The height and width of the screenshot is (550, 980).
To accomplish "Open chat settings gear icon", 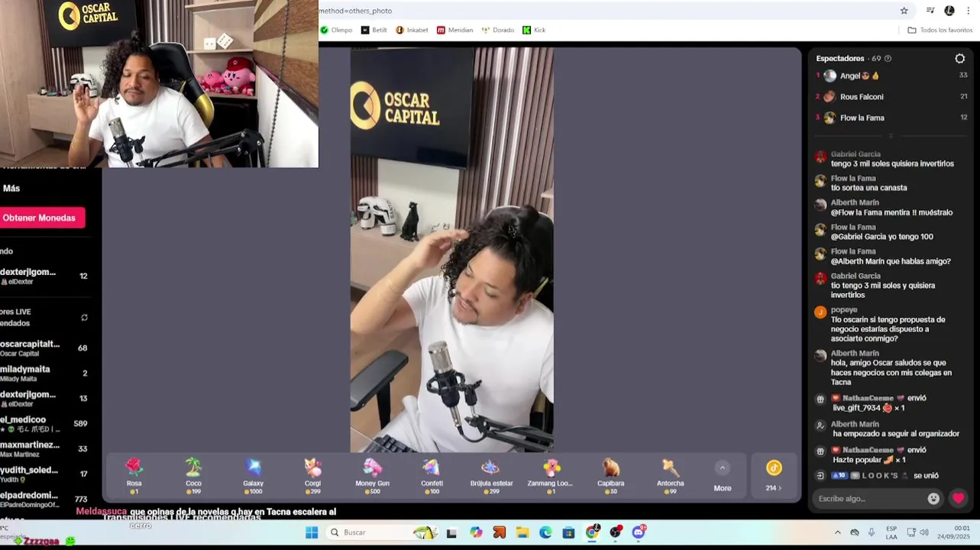I will [960, 58].
